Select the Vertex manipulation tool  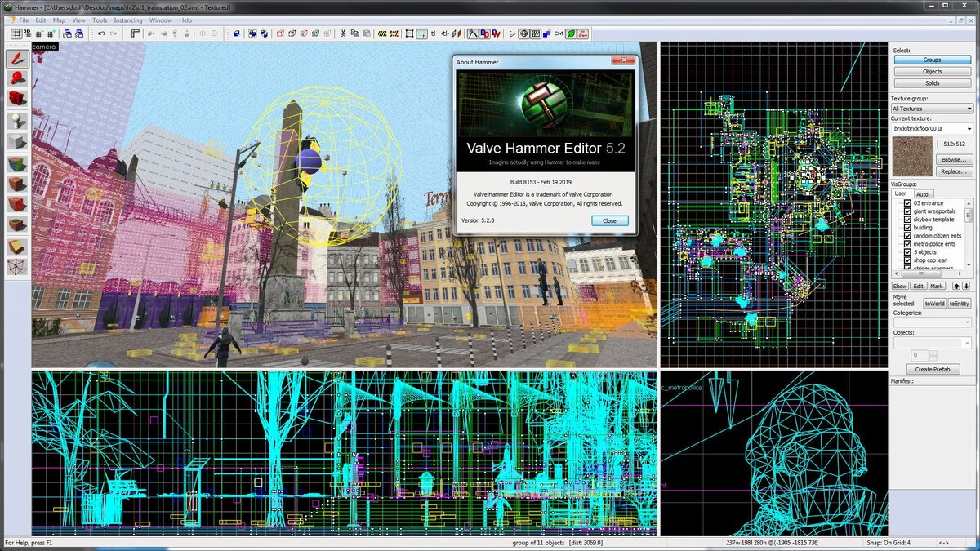[16, 267]
